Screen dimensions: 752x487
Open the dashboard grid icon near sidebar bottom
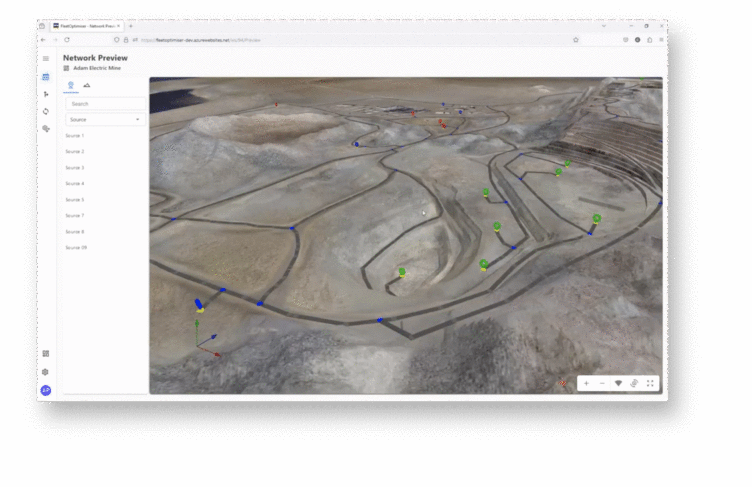point(46,354)
